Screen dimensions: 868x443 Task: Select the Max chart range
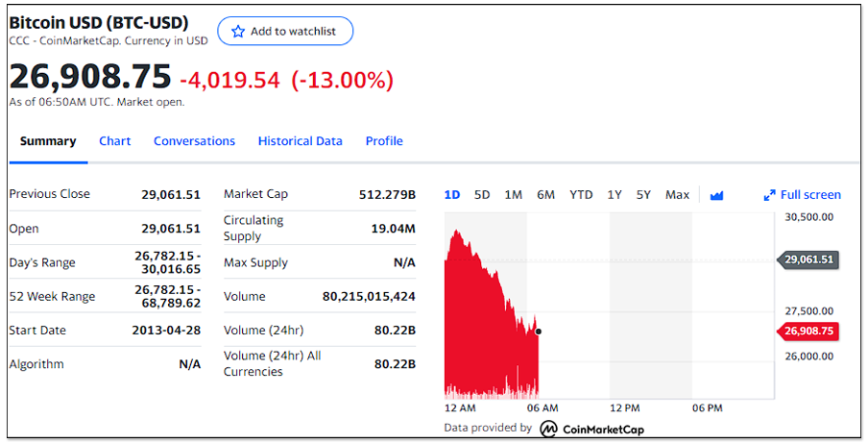678,195
